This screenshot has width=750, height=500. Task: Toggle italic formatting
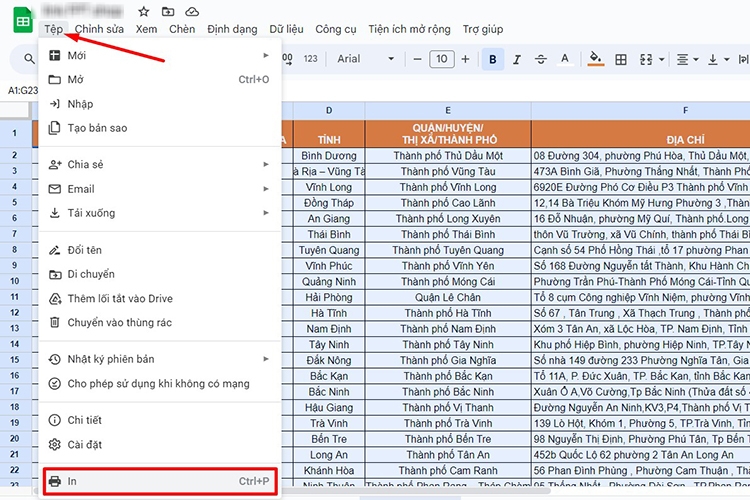pos(517,59)
